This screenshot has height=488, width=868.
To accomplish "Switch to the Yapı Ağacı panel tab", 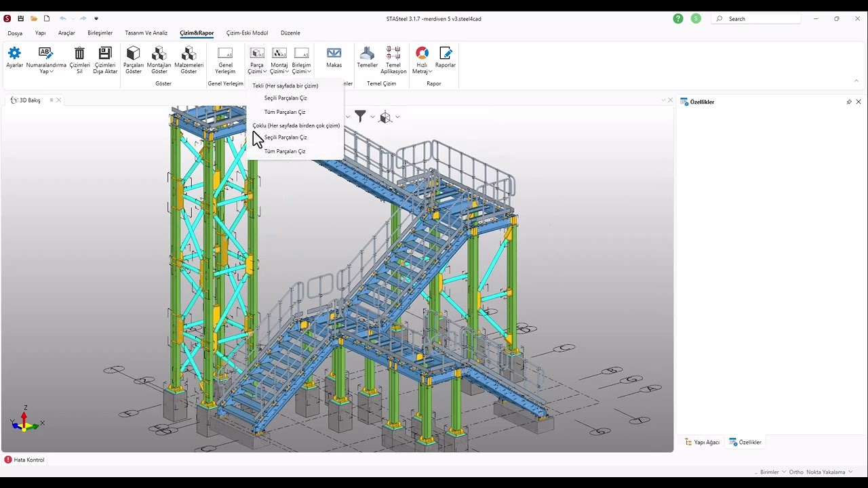I will click(702, 442).
